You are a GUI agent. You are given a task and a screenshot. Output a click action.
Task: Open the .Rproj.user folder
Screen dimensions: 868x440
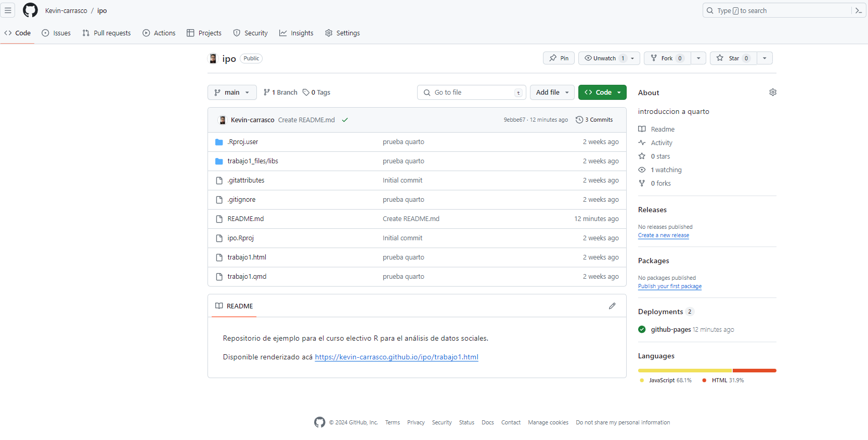243,142
